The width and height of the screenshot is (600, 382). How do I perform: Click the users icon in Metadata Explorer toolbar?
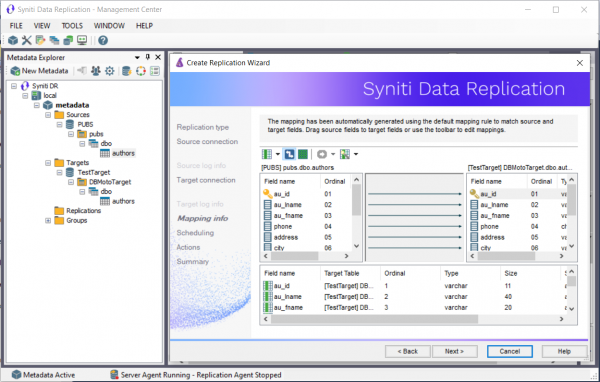96,71
